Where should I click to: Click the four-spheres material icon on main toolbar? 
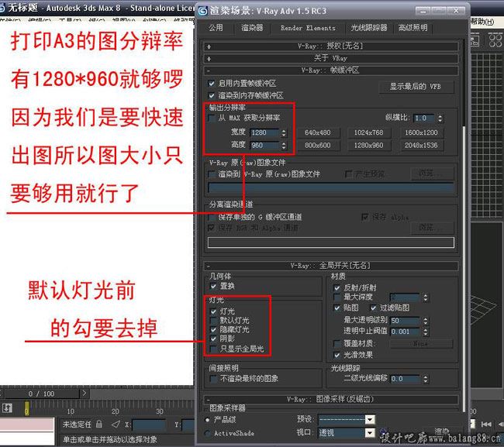click(495, 40)
